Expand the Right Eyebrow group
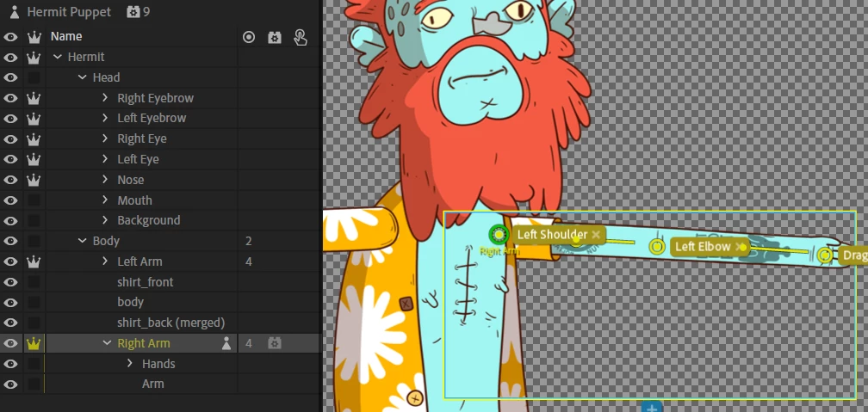This screenshot has width=868, height=412. [105, 98]
